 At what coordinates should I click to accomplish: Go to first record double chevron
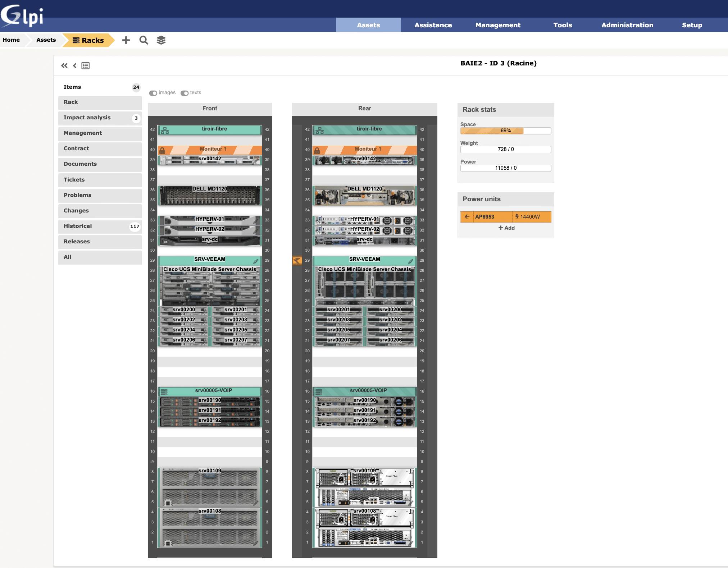[64, 65]
